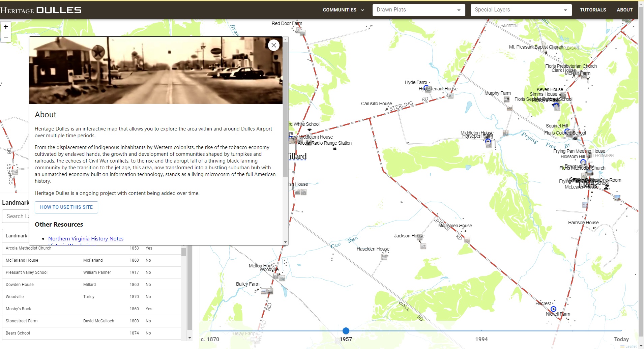Open Northern Virginia History Notes link
Image resolution: width=644 pixels, height=349 pixels.
tap(86, 239)
